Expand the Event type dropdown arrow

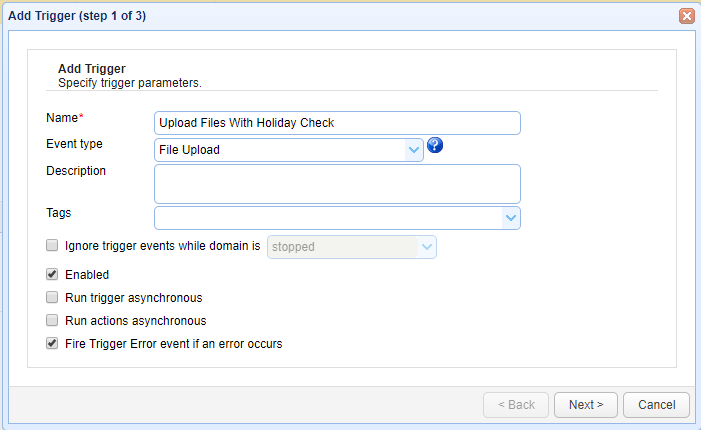point(414,150)
